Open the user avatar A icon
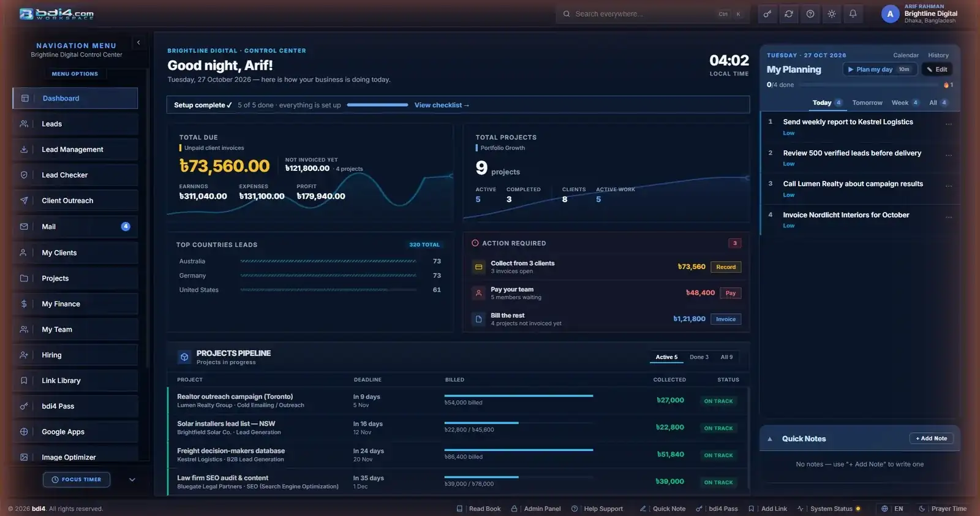The width and height of the screenshot is (980, 516). pyautogui.click(x=890, y=13)
